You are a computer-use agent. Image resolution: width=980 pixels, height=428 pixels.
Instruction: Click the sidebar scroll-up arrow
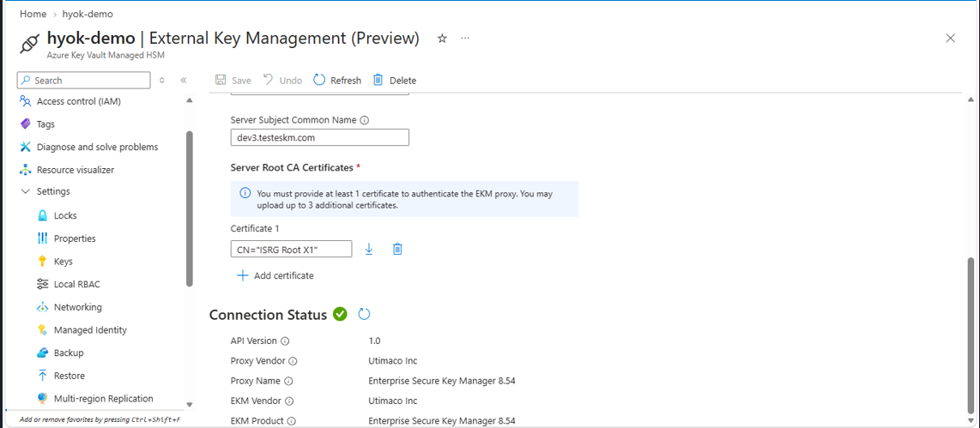[x=190, y=100]
